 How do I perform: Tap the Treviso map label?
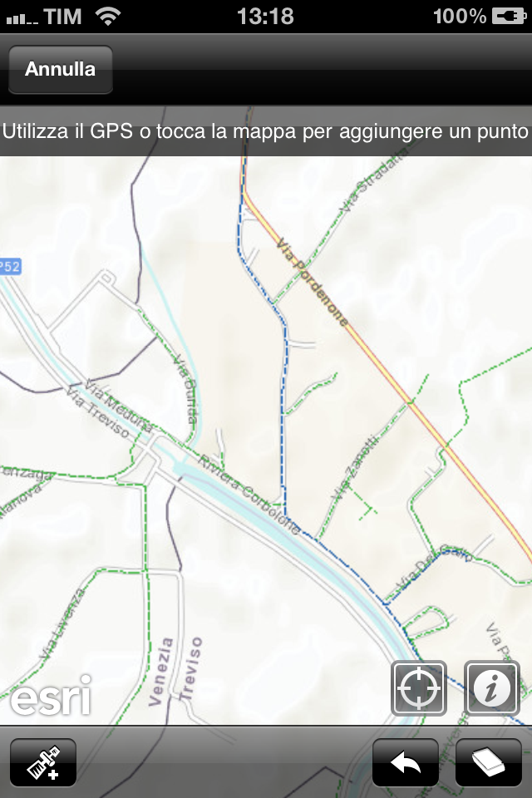190,668
